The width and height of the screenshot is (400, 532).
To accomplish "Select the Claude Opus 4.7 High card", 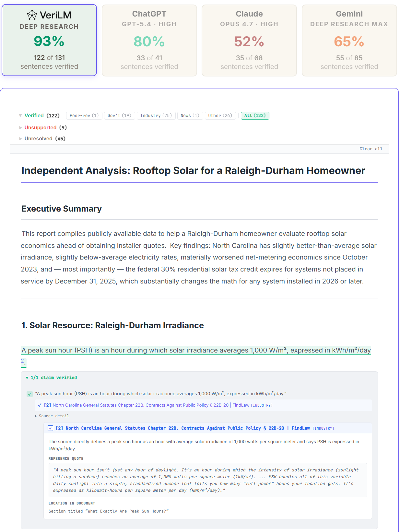I will point(249,40).
